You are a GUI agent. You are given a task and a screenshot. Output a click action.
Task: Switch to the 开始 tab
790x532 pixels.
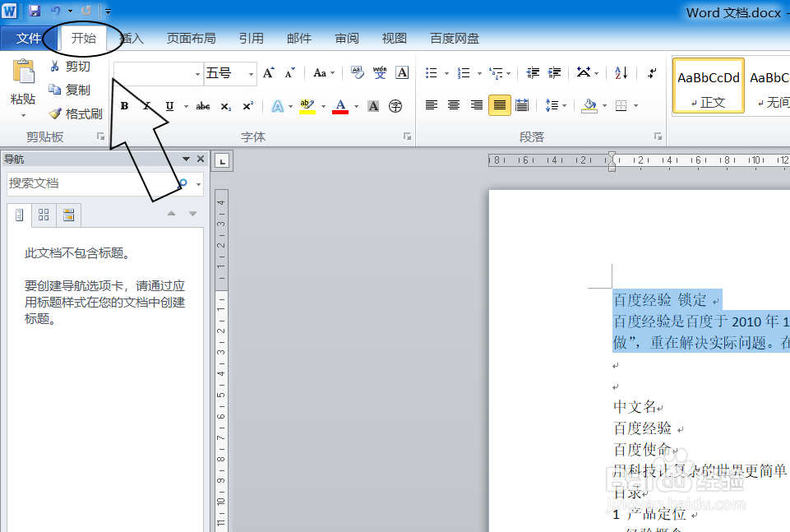pyautogui.click(x=84, y=39)
